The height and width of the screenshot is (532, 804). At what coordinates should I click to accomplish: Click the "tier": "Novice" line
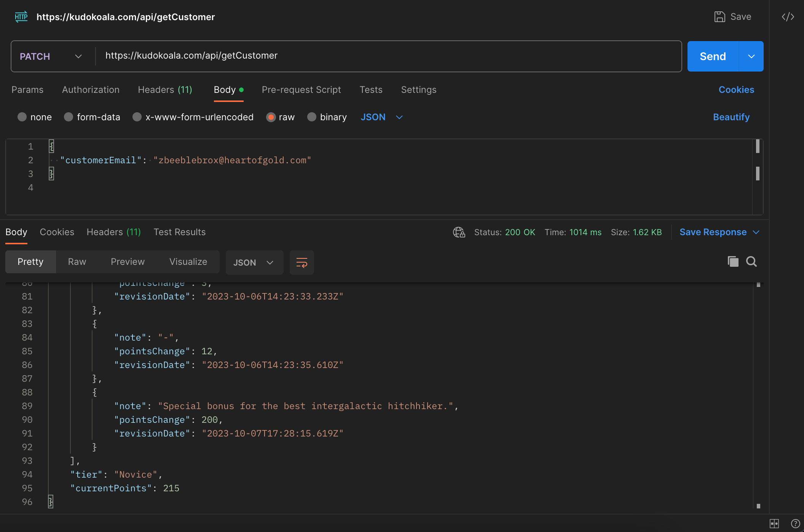coord(116,475)
